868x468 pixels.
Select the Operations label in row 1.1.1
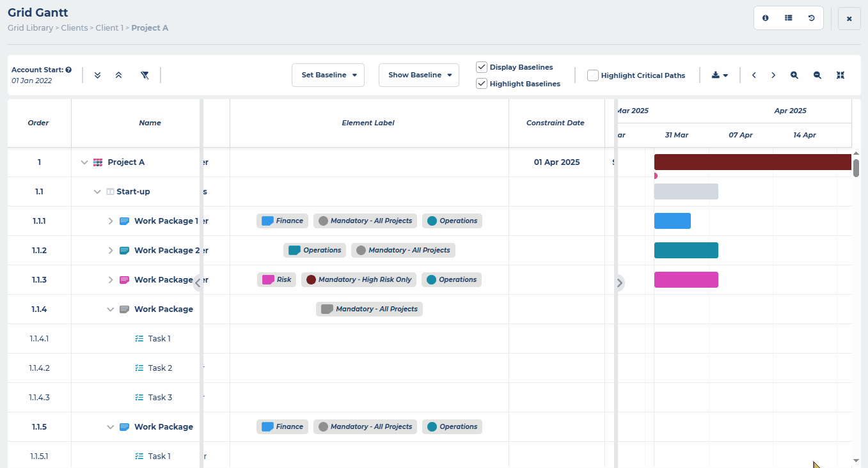tap(452, 221)
